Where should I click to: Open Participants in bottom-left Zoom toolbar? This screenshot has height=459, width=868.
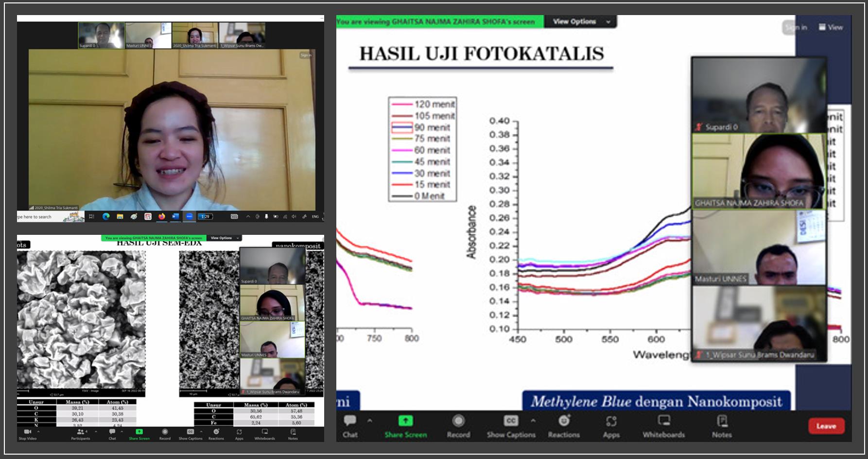(80, 434)
